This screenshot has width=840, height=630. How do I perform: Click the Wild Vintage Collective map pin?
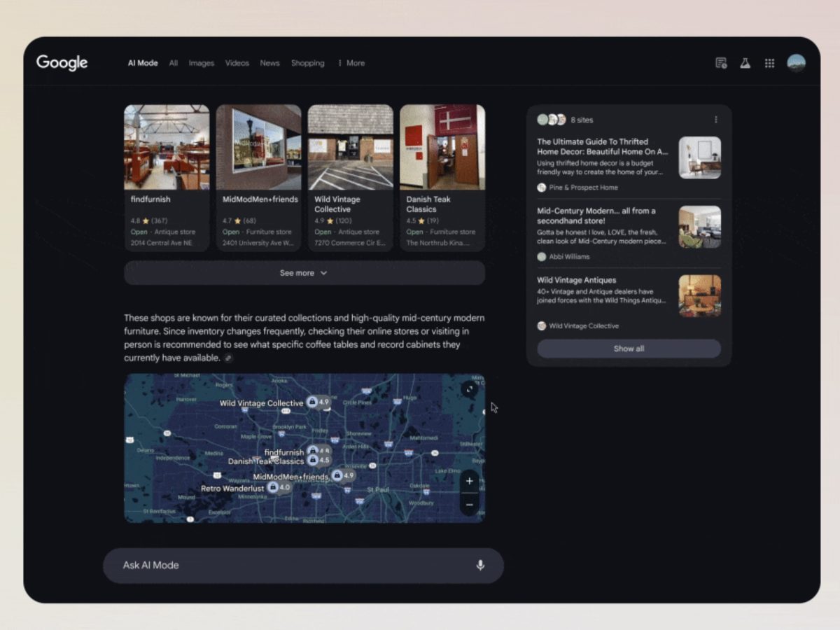tap(318, 402)
